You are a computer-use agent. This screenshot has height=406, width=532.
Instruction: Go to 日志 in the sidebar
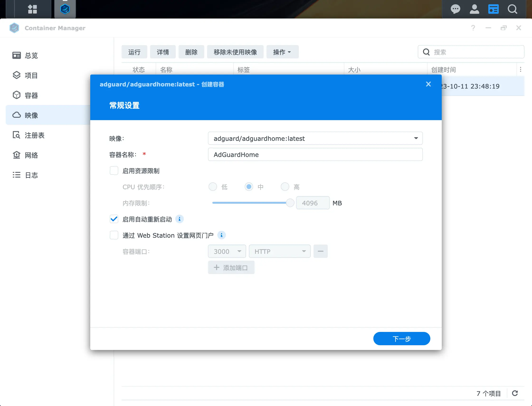click(x=31, y=175)
